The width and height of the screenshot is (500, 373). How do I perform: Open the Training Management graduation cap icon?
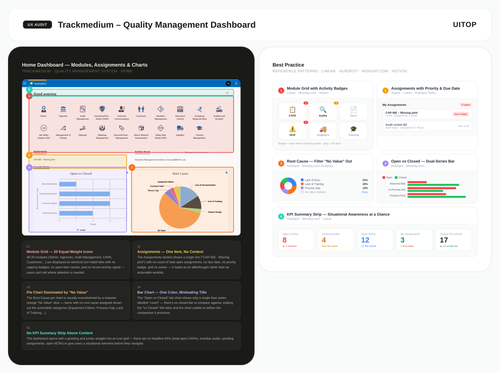(200, 128)
